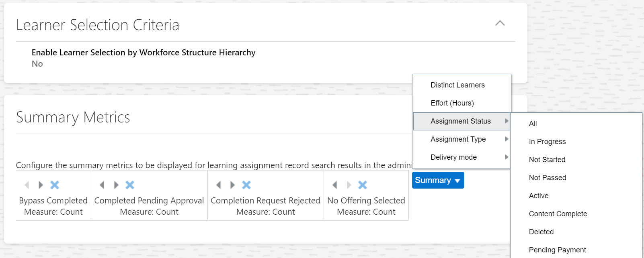Select Not Started from submenu

point(547,160)
